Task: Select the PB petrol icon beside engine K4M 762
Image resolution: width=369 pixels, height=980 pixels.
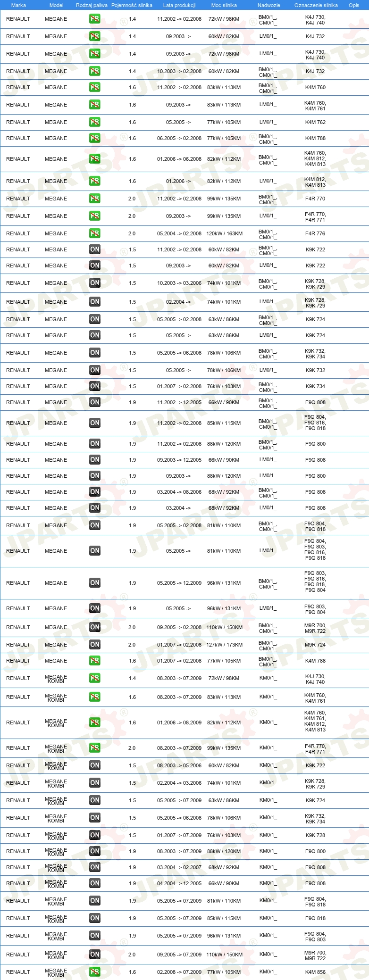Action: click(94, 122)
